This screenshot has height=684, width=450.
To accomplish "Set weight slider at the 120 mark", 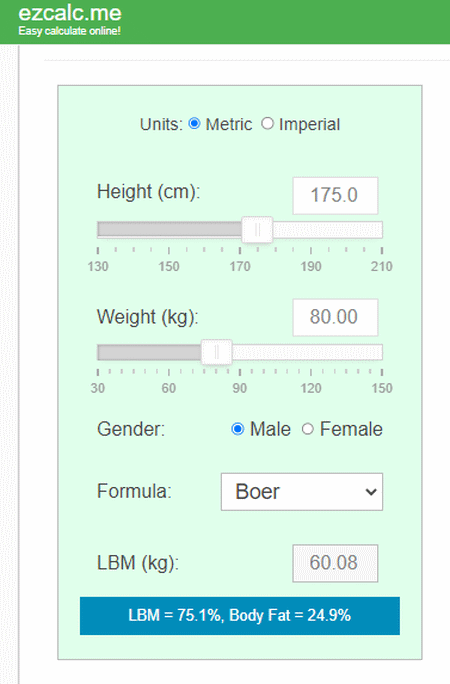I will click(311, 352).
